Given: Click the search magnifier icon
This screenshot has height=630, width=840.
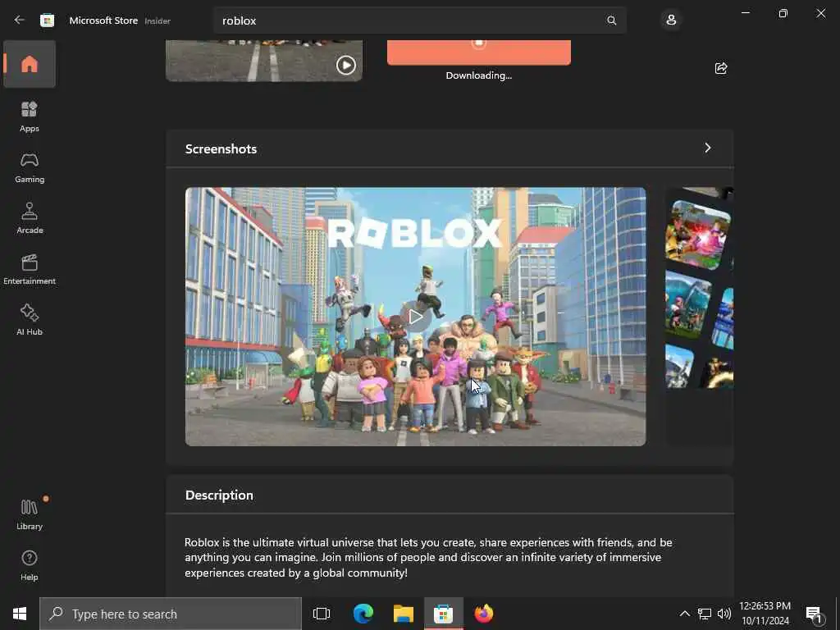Looking at the screenshot, I should tap(611, 21).
